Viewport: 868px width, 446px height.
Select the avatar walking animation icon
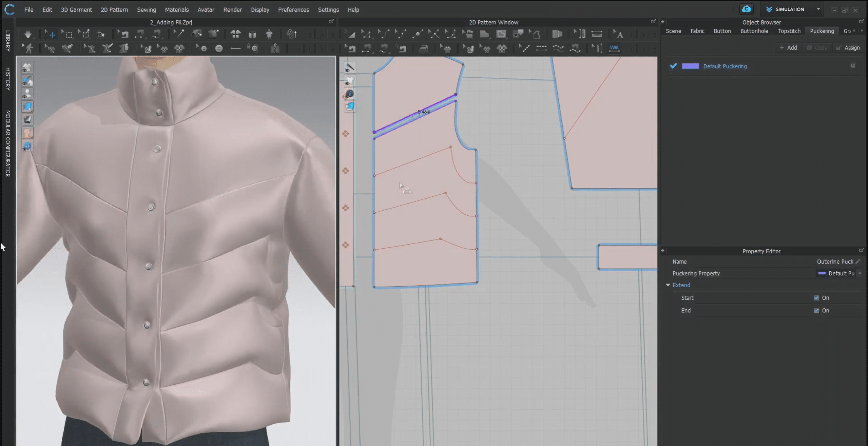coord(28,49)
